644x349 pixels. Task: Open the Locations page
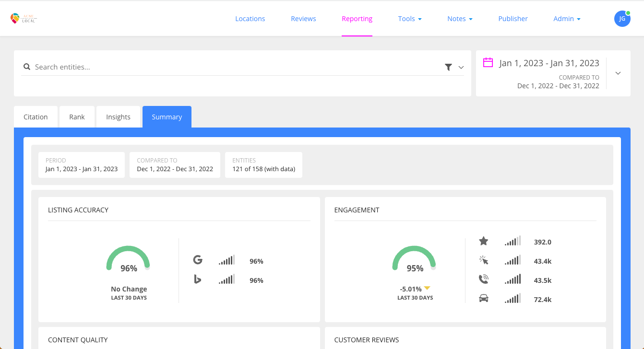pos(250,18)
